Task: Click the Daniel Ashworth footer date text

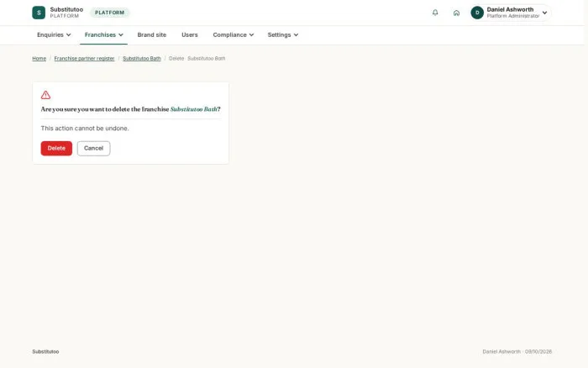Action: point(517,352)
